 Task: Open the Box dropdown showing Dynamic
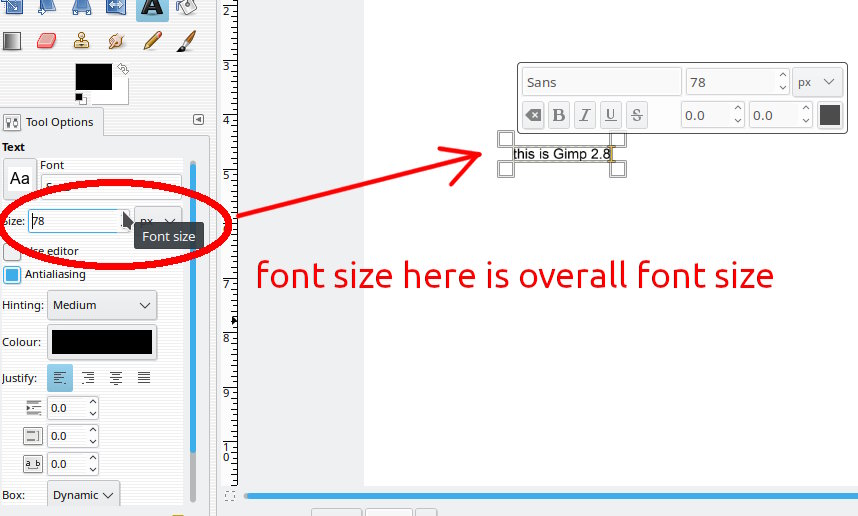83,495
